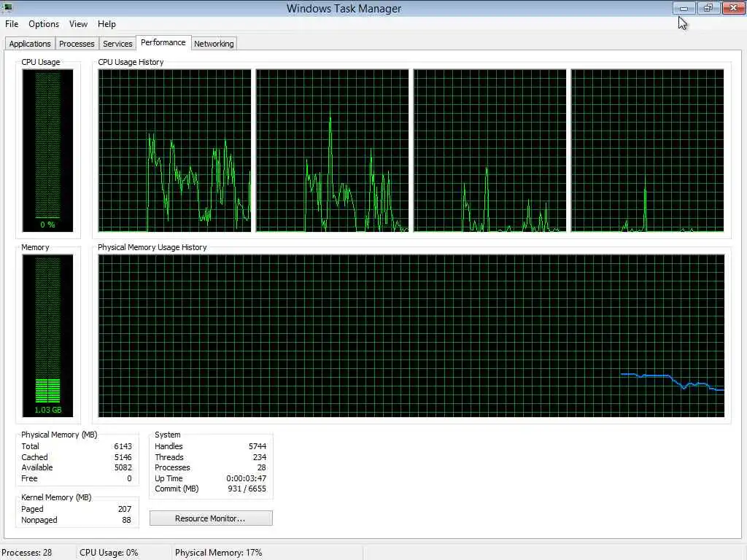747x560 pixels.
Task: Switch to the Services tab
Action: coord(117,44)
